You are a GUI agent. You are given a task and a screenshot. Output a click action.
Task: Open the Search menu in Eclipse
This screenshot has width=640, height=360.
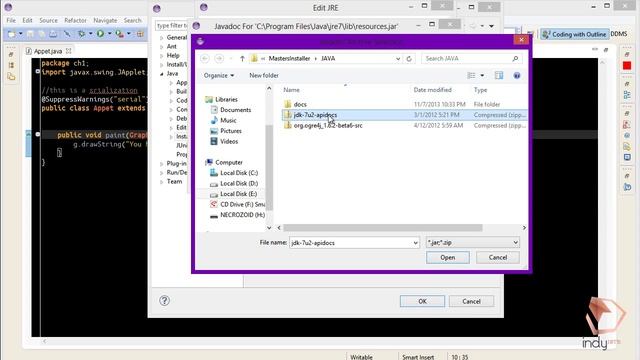[133, 20]
